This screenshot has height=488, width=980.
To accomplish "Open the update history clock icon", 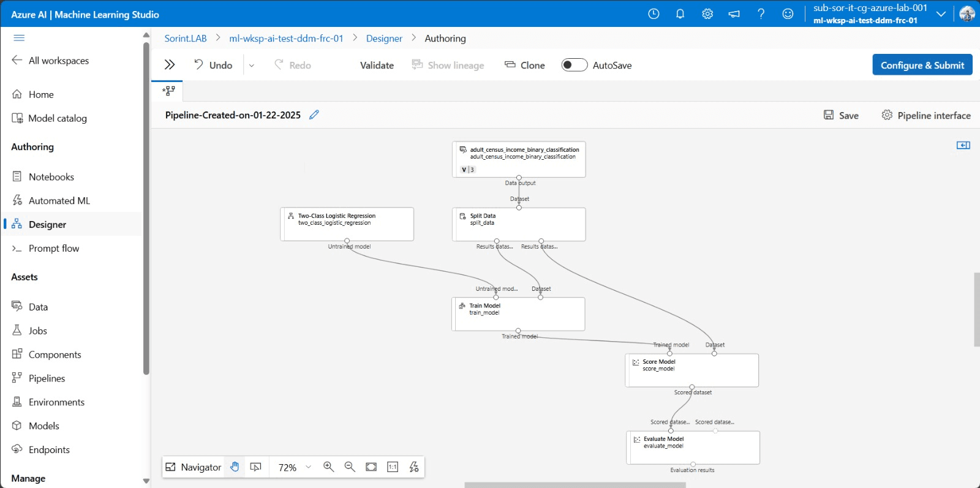I will click(654, 13).
